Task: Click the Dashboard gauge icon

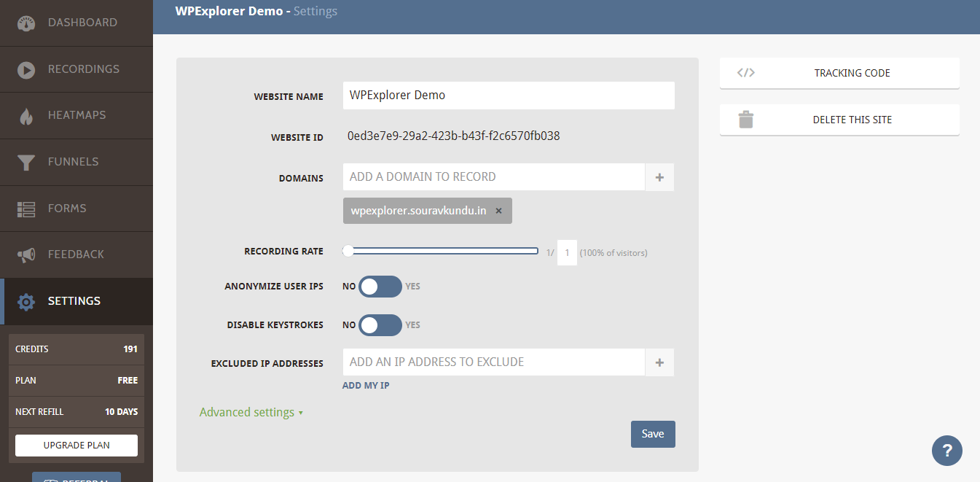Action: [26, 23]
